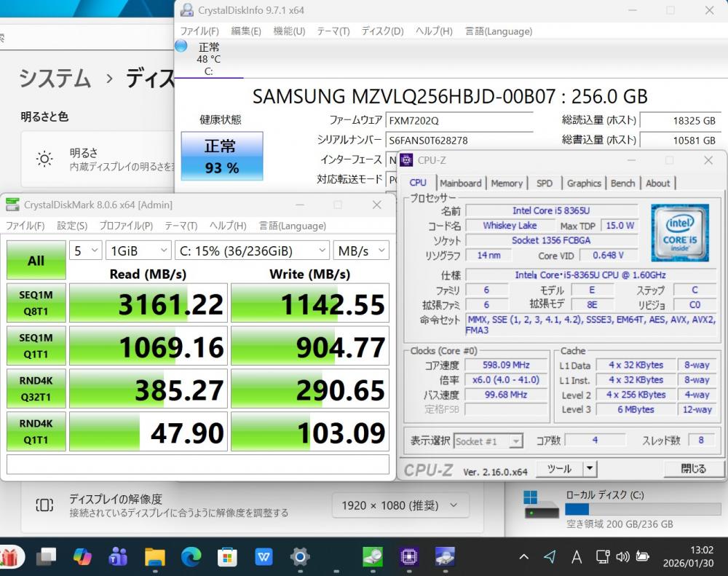The height and width of the screenshot is (576, 728).
Task: Click the CrystalDiskInfo taskbar icon
Action: click(x=445, y=557)
